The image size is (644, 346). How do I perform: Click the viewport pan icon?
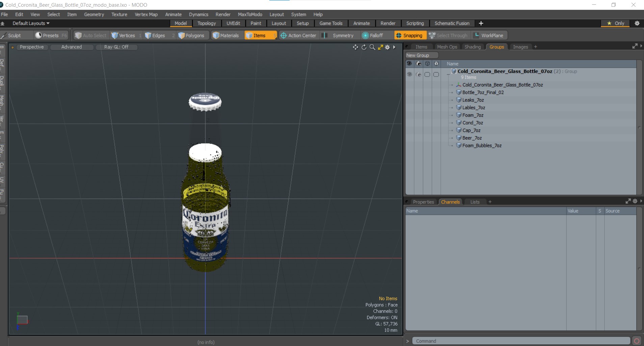click(x=355, y=47)
